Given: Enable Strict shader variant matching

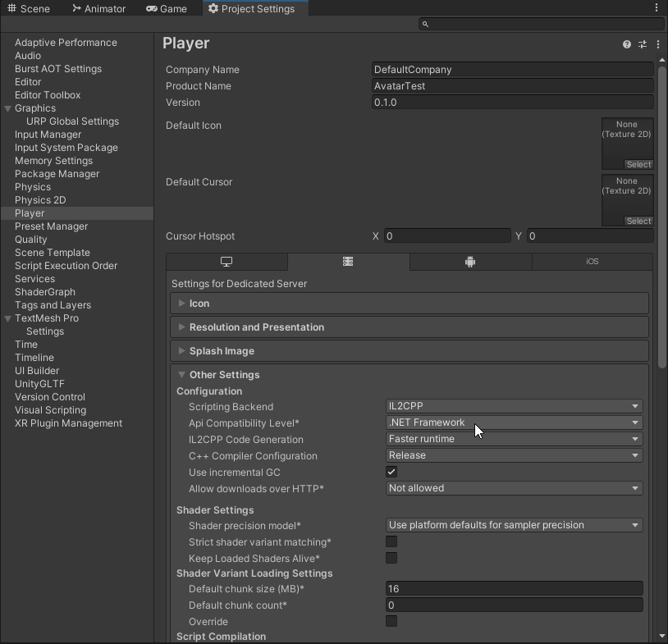Looking at the screenshot, I should (391, 542).
